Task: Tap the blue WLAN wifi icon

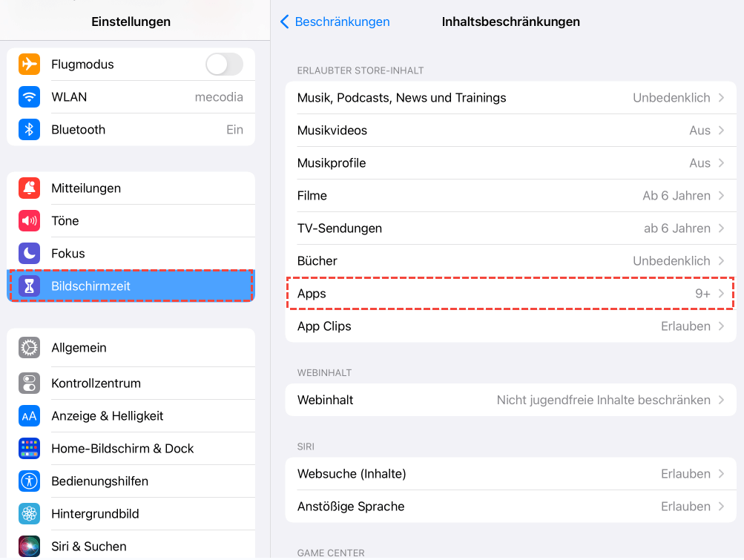Action: point(29,97)
